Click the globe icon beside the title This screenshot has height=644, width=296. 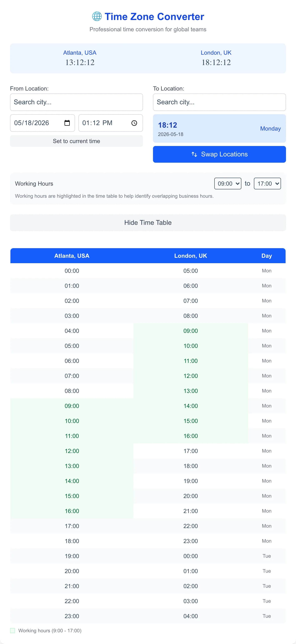click(97, 16)
